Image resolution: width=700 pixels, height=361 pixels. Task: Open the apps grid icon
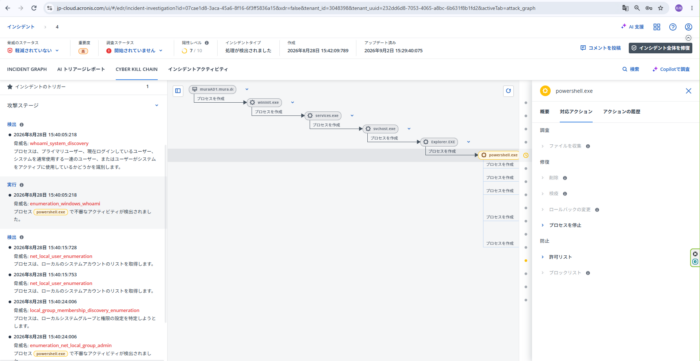click(x=657, y=27)
